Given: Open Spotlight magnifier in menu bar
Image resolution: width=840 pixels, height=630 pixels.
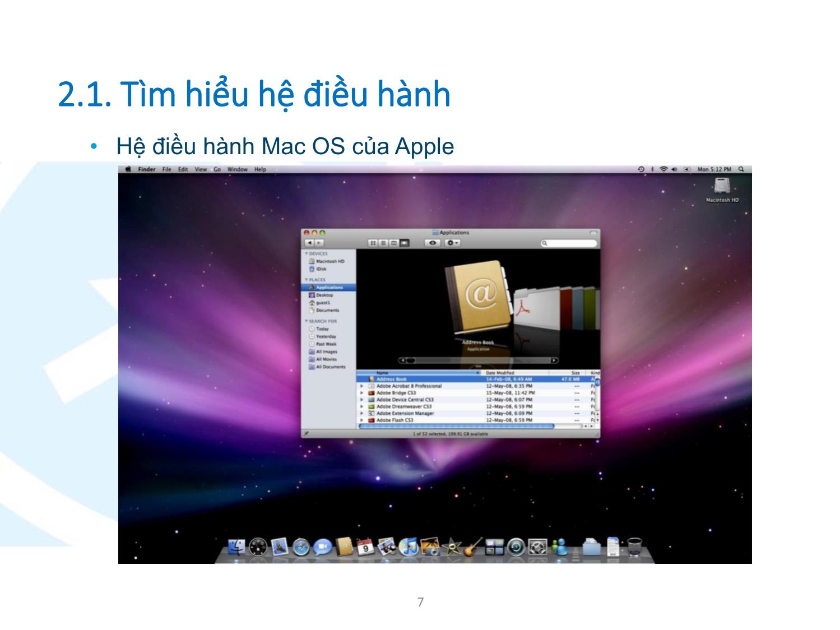Looking at the screenshot, I should [x=741, y=169].
